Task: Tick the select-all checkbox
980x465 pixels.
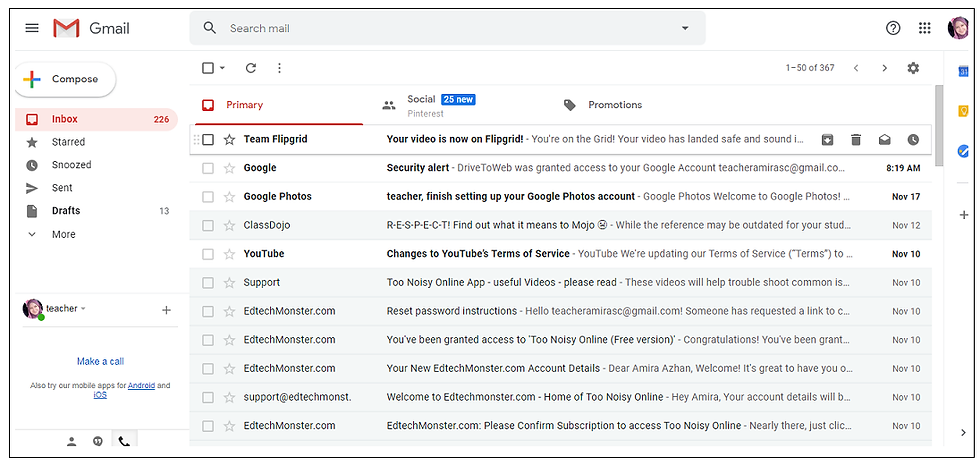Action: [208, 68]
